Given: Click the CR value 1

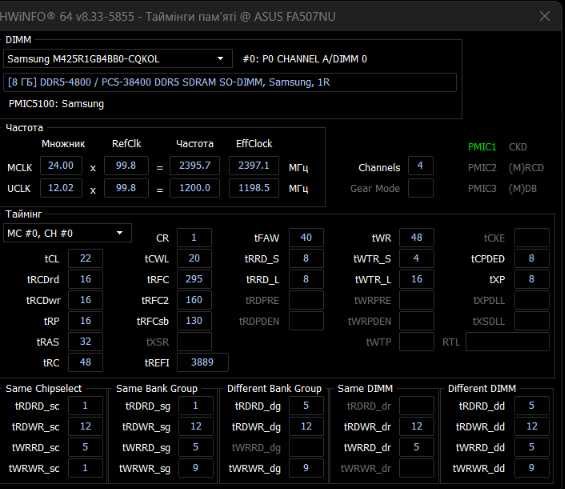Looking at the screenshot, I should 194,238.
